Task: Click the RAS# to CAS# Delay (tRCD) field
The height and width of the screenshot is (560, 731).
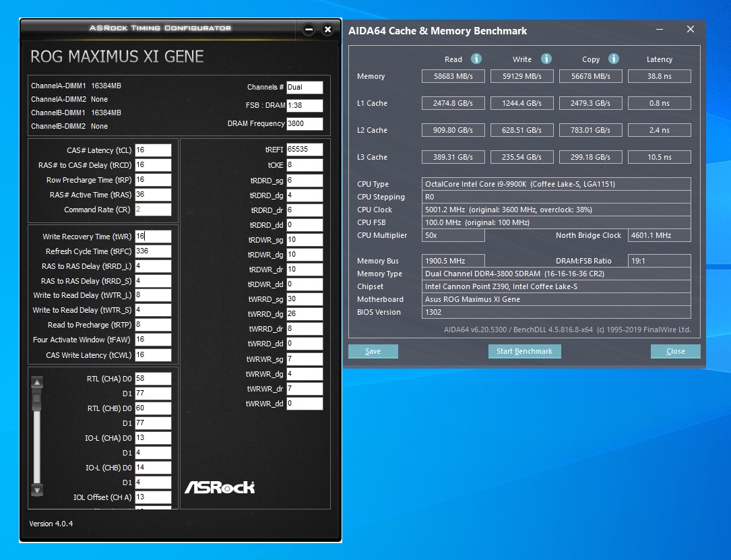Action: pos(153,165)
